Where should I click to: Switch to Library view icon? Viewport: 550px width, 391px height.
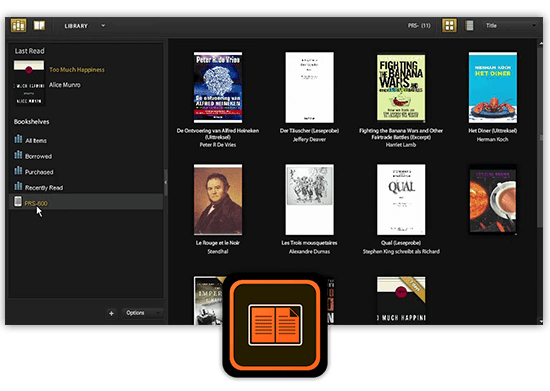18,26
